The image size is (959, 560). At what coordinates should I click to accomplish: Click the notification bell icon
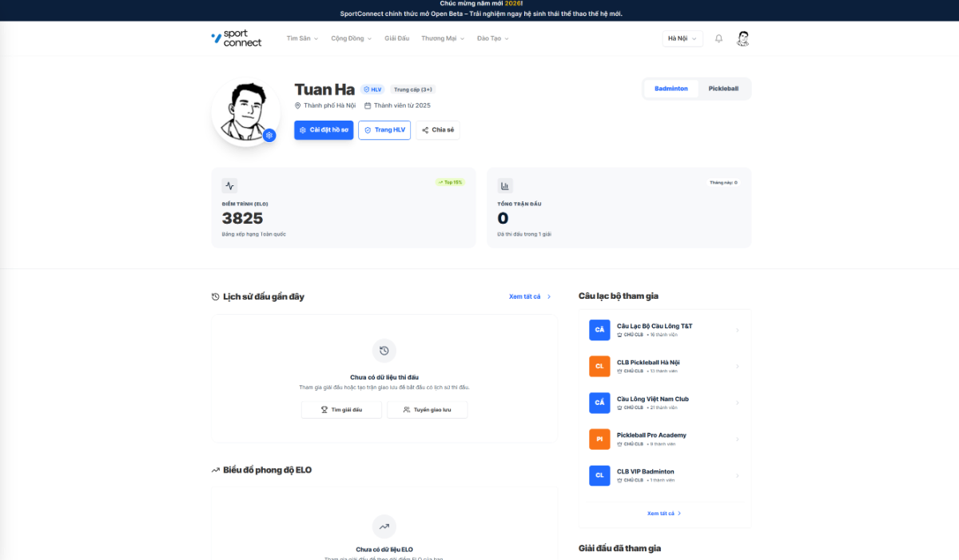pyautogui.click(x=718, y=38)
